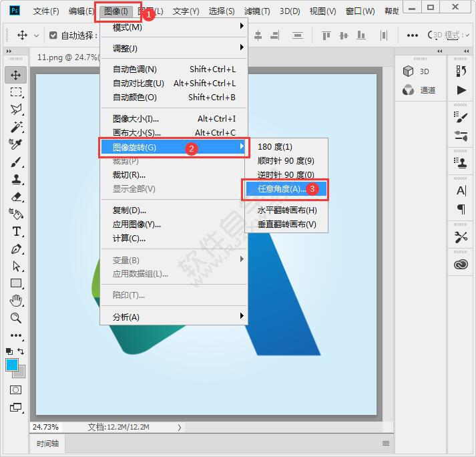Choose flip canvas horizontal (水平翻转画布)
Image resolution: width=476 pixels, height=457 pixels.
click(286, 210)
